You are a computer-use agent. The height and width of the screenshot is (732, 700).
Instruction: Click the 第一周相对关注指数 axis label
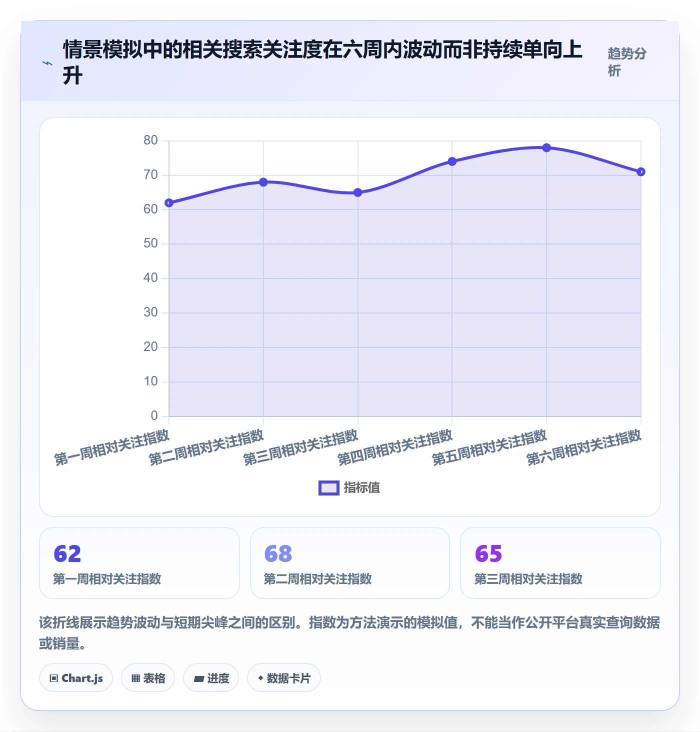(112, 448)
